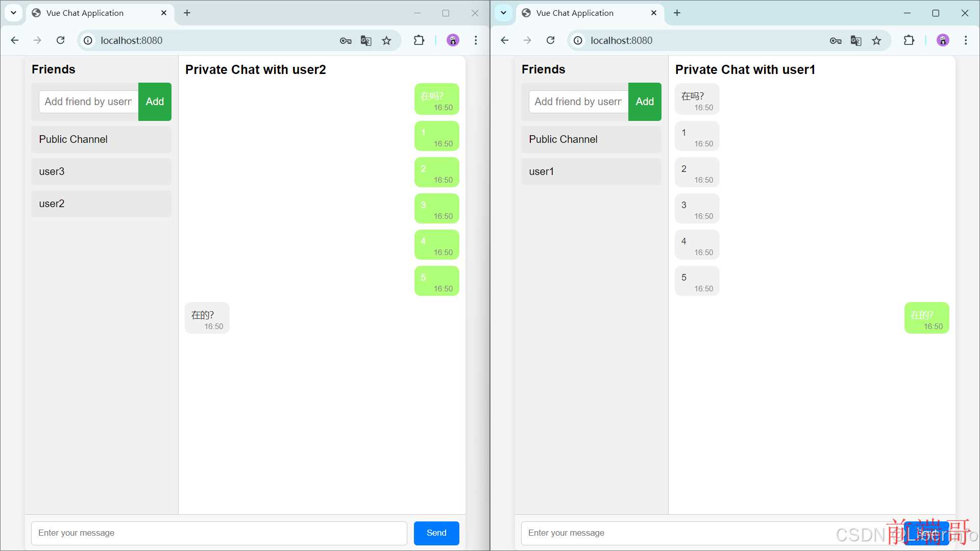Select user3 in left sidebar friends list

pos(100,171)
